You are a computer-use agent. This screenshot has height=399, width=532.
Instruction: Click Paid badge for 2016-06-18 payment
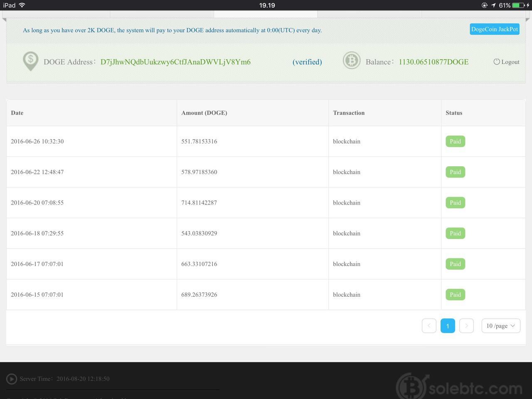[456, 233]
